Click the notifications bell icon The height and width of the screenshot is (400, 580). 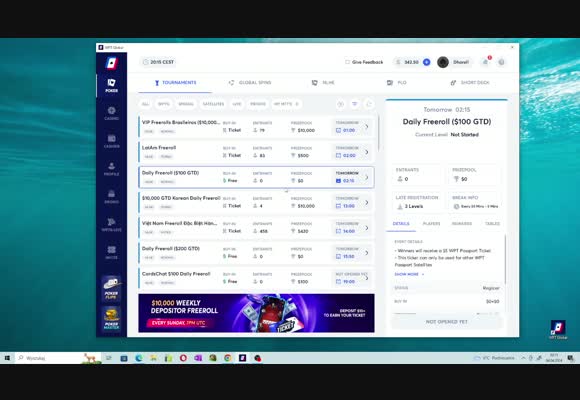pyautogui.click(x=485, y=62)
